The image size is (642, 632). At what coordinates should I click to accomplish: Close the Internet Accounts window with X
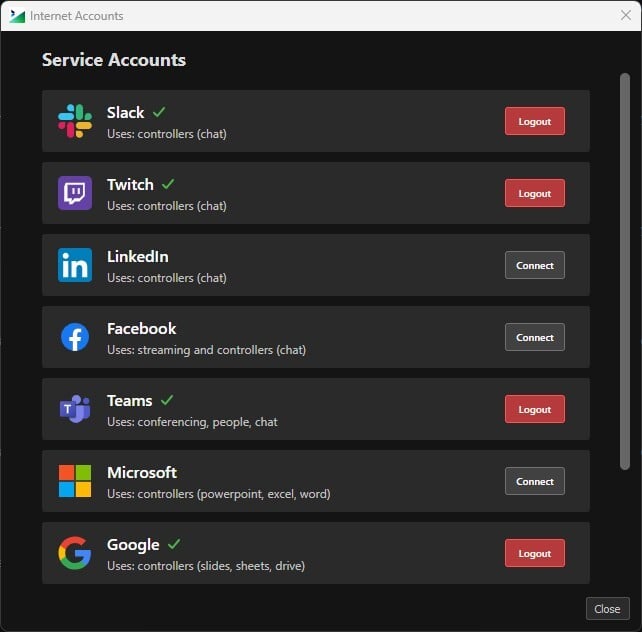(x=626, y=16)
